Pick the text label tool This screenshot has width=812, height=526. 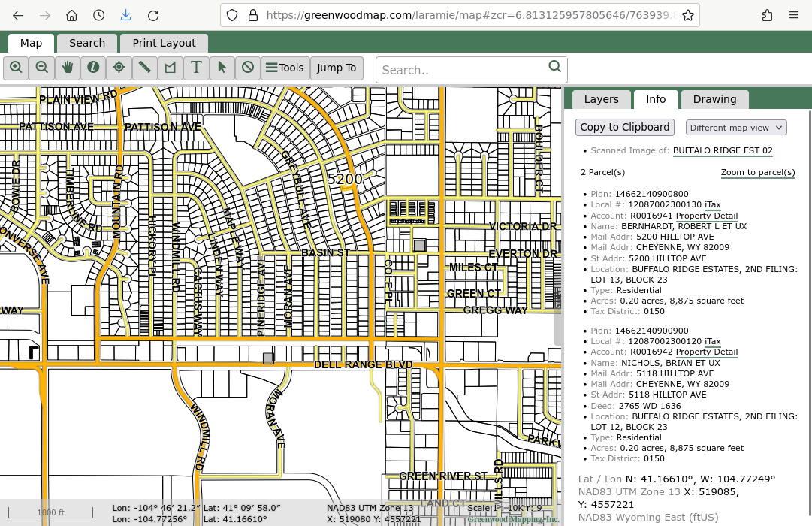click(196, 68)
